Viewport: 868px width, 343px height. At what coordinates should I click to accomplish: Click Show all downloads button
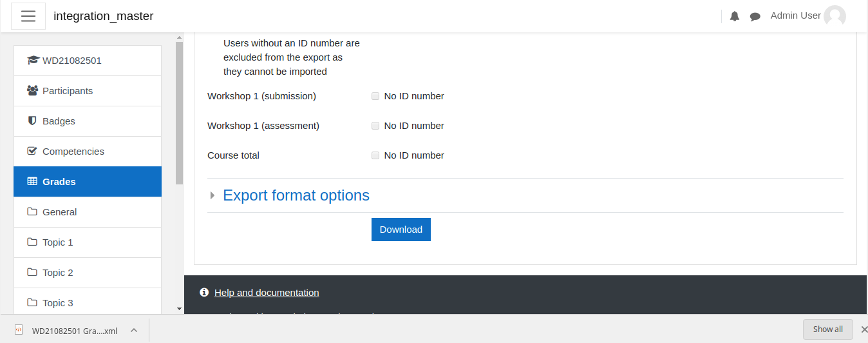click(x=828, y=329)
